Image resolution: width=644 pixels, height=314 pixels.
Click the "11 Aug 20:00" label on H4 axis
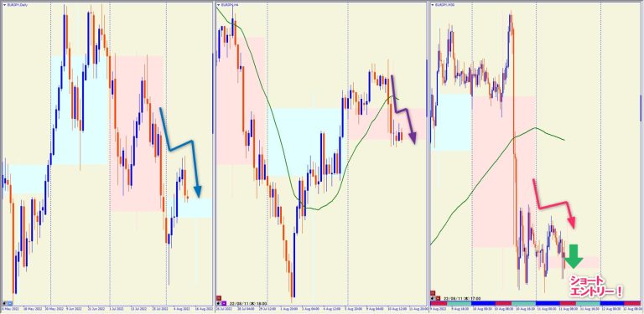[418, 308]
